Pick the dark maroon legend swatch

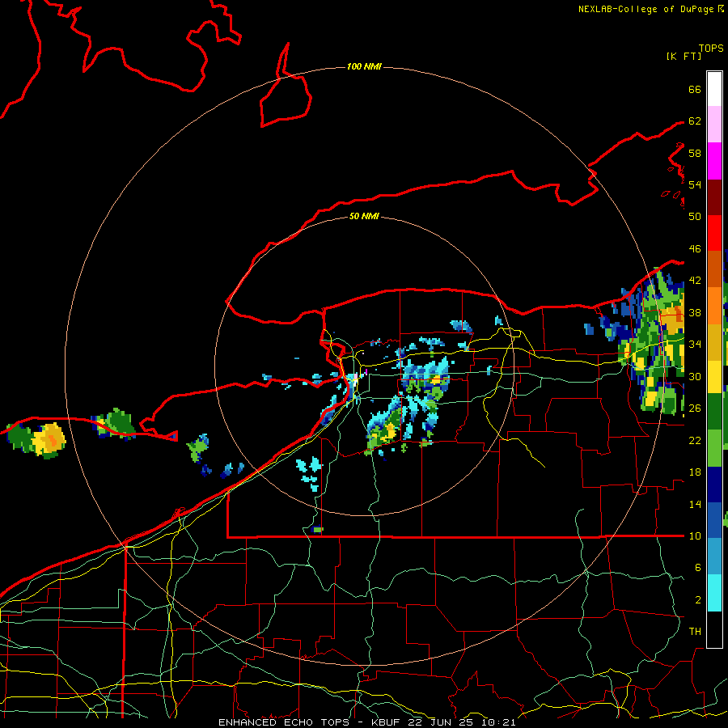tap(714, 197)
